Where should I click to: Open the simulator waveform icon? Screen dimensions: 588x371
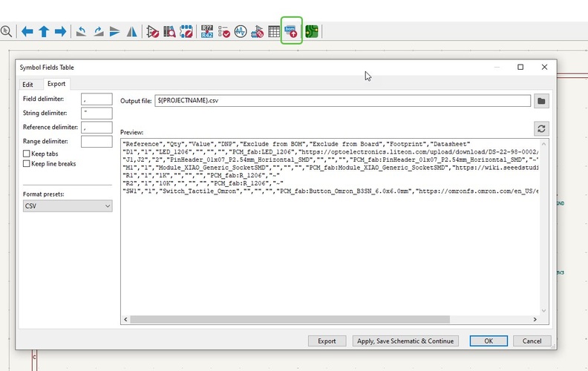pyautogui.click(x=241, y=31)
